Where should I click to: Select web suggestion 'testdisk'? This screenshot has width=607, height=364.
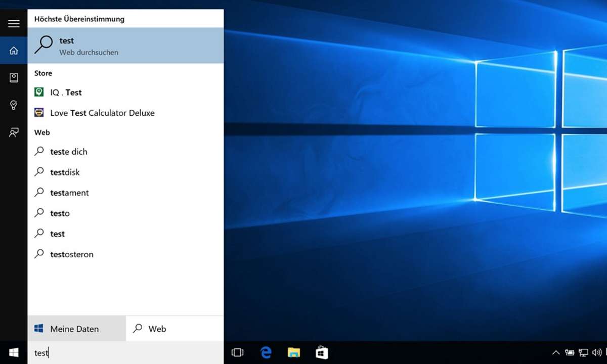tap(125, 172)
